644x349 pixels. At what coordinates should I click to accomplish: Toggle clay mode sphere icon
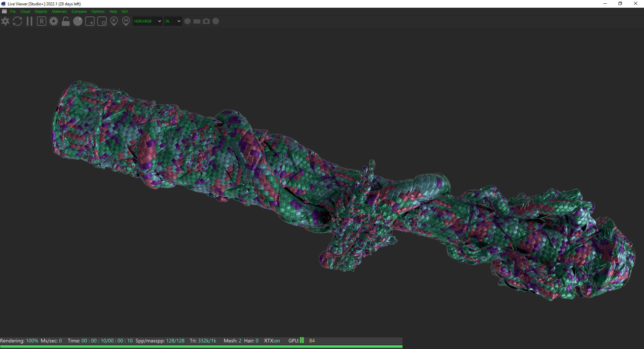pos(78,21)
